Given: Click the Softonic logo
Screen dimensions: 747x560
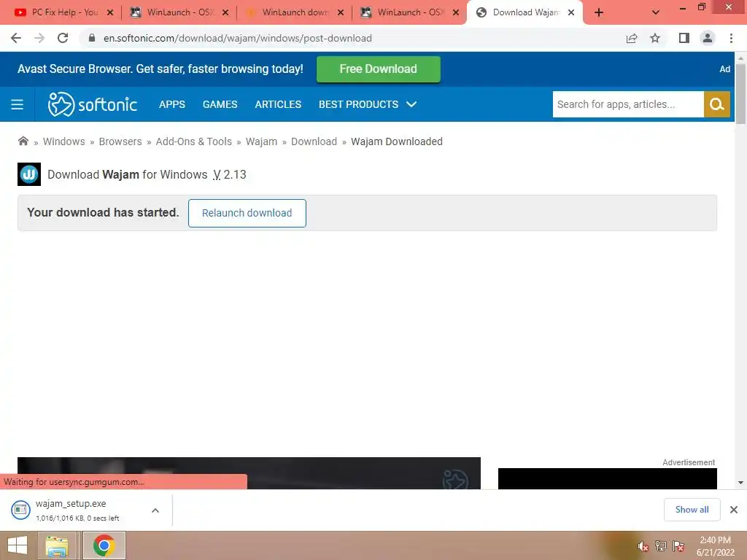Looking at the screenshot, I should (x=93, y=104).
